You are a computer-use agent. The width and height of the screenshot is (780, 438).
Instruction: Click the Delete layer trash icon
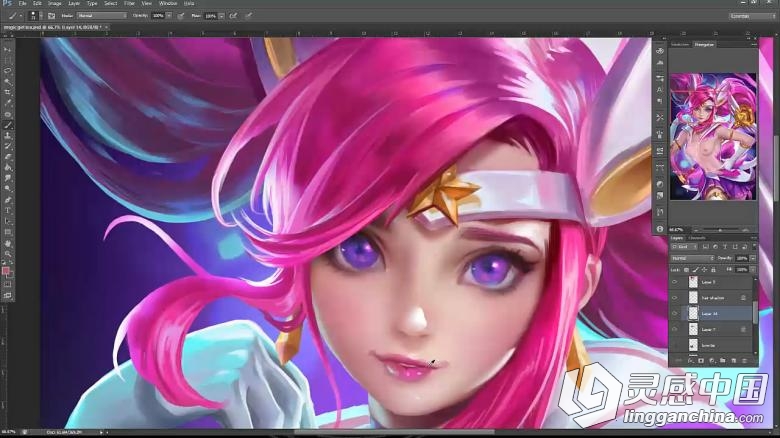[745, 360]
